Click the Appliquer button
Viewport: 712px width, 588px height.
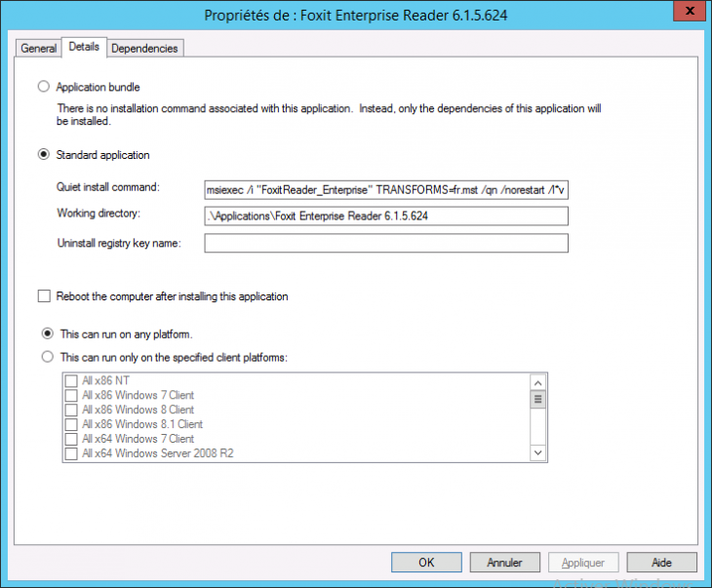coord(583,563)
